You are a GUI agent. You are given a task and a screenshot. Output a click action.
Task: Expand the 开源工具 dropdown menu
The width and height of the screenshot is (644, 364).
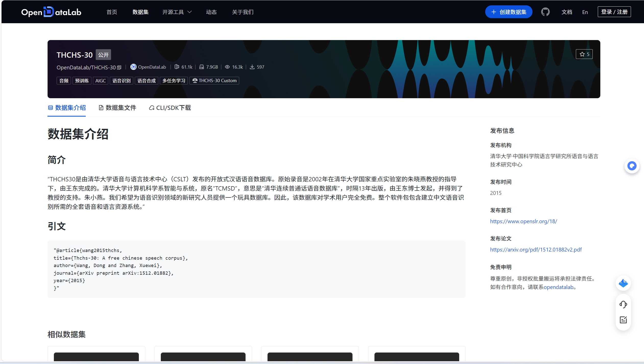177,12
